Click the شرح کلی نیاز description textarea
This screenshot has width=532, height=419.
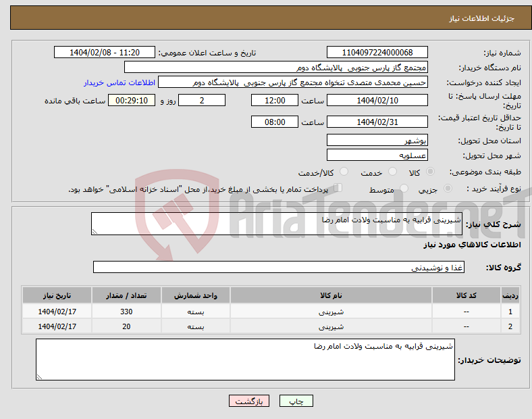click(277, 224)
